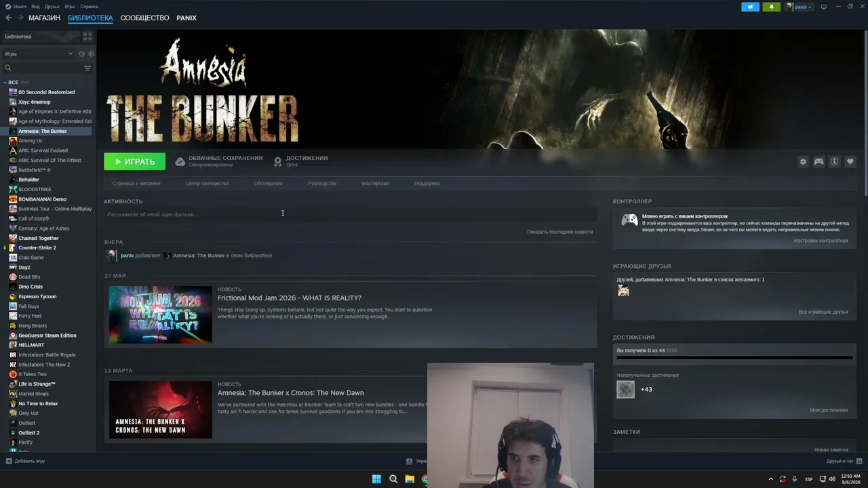The image size is (868, 488).
Task: Click the library search magnifier icon
Action: [8, 68]
